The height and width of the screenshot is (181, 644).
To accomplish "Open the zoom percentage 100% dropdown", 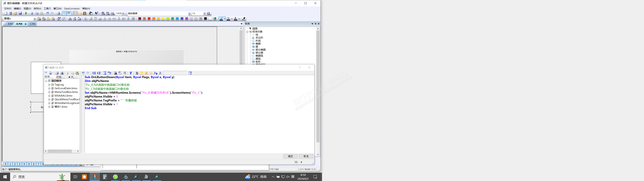I will coord(123,14).
